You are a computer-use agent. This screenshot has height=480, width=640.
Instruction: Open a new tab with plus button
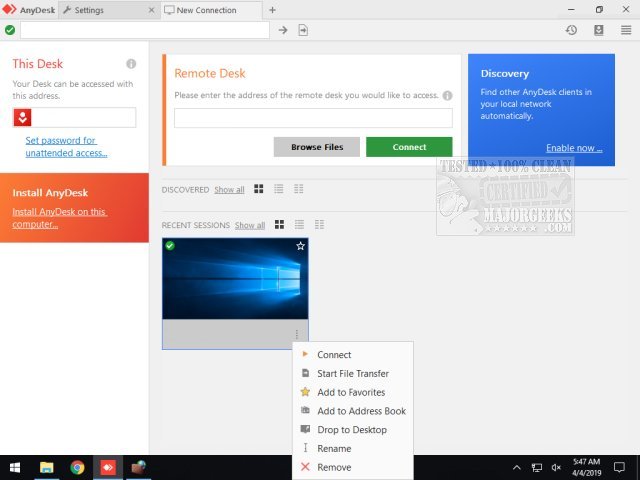272,10
